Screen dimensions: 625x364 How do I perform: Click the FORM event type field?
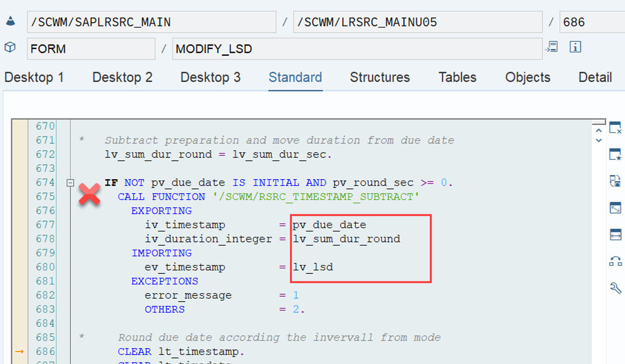point(91,49)
